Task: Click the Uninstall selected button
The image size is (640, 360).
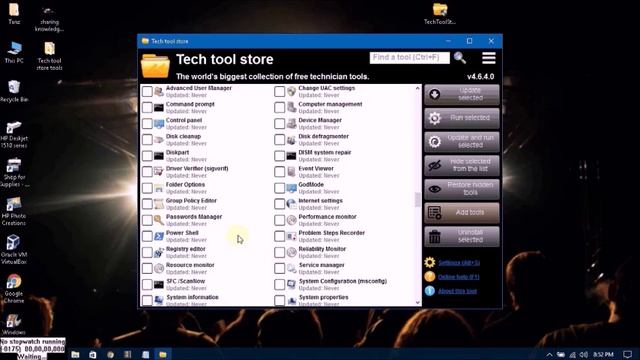Action: 462,236
